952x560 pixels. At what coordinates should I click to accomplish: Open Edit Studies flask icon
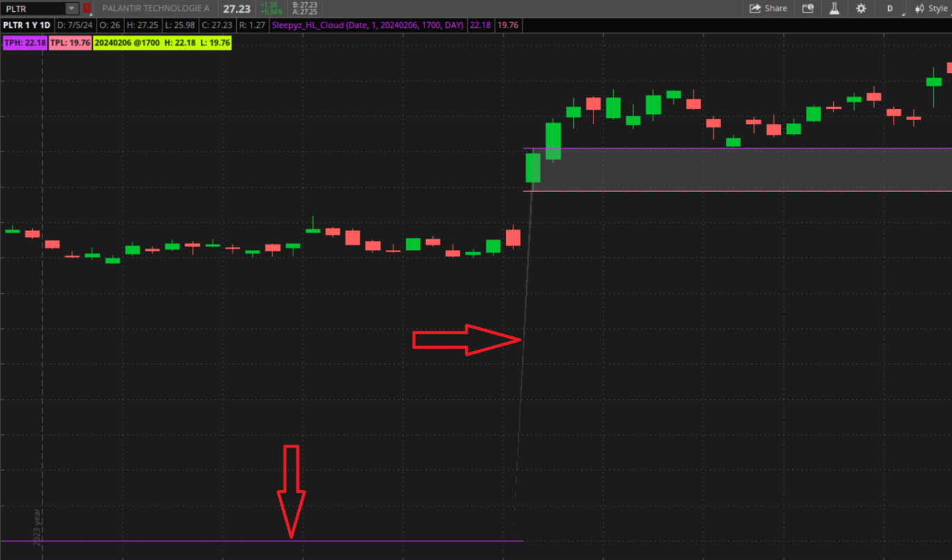834,8
